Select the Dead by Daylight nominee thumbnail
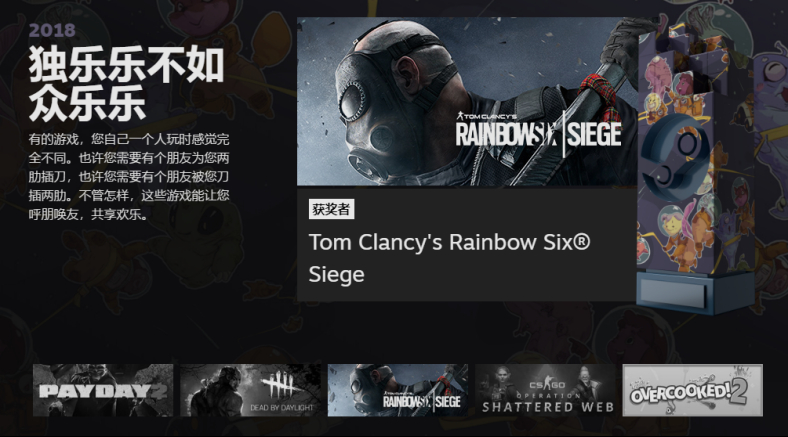The height and width of the screenshot is (437, 788). click(250, 390)
